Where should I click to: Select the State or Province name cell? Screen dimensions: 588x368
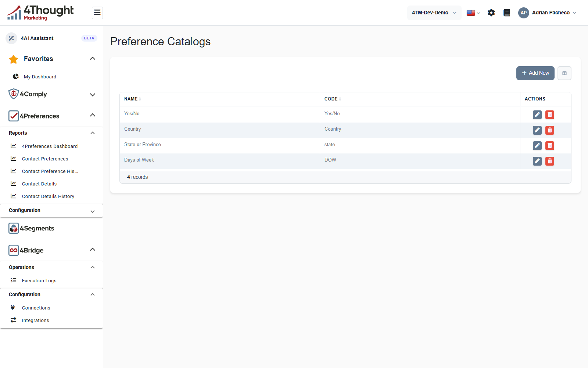(220, 146)
